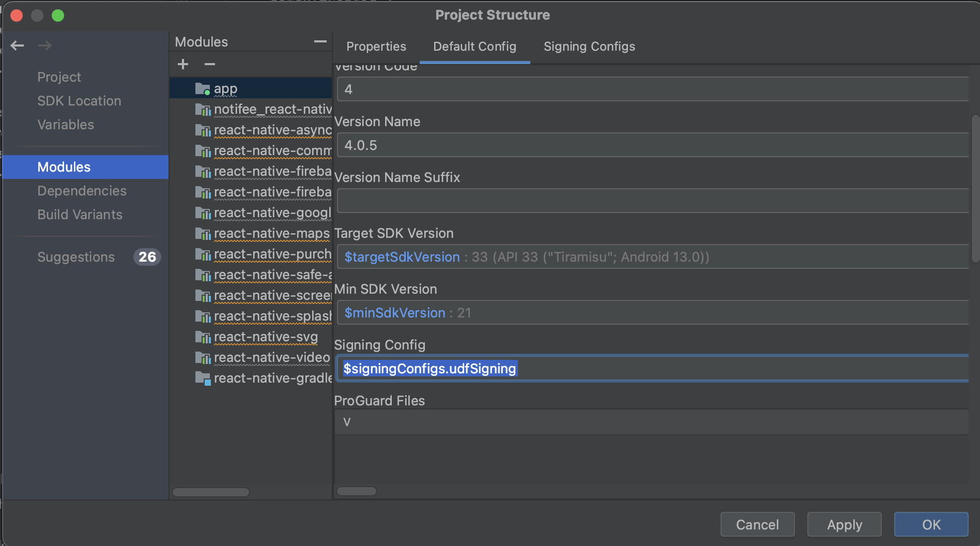
Task: Select Build Variants in the sidebar
Action: [x=80, y=215]
